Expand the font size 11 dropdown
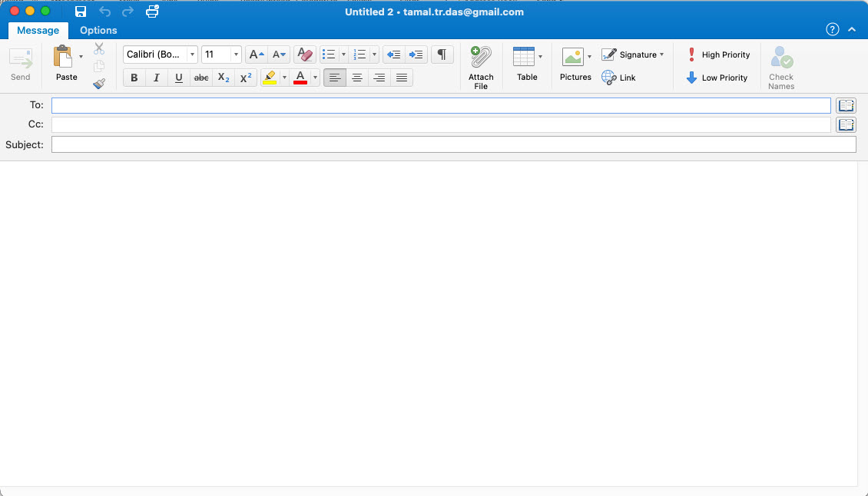 pyautogui.click(x=236, y=55)
